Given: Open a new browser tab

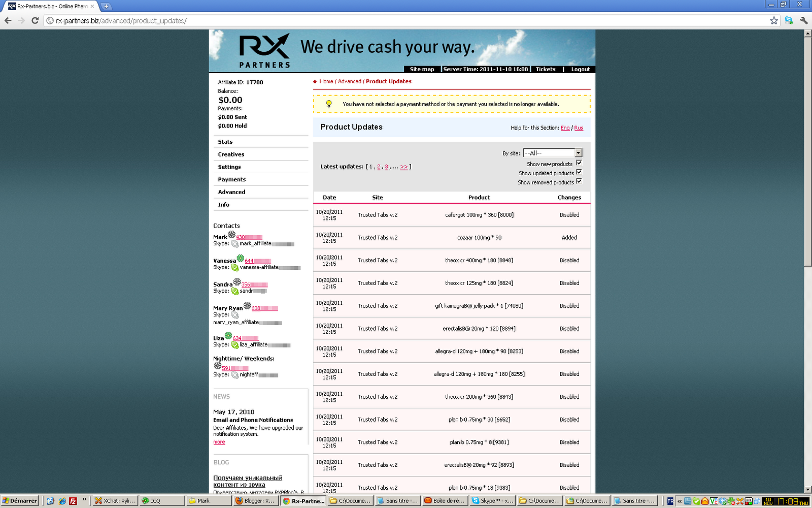Looking at the screenshot, I should coord(106,7).
